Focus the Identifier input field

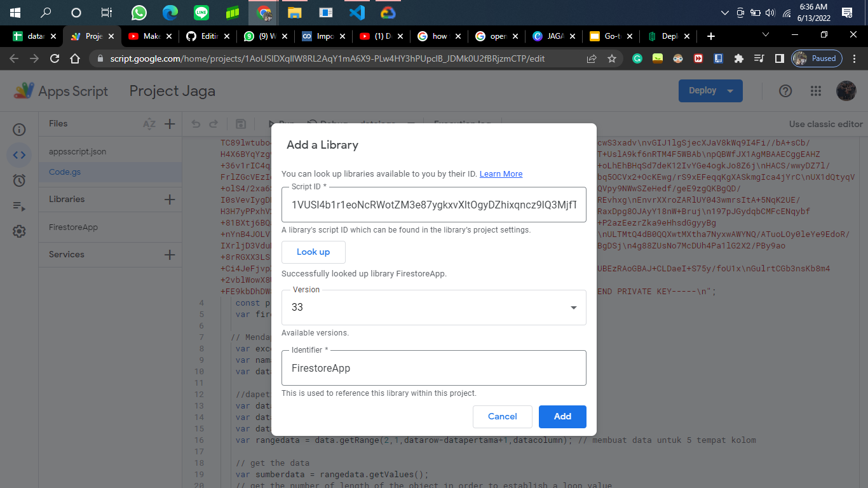[x=434, y=368]
